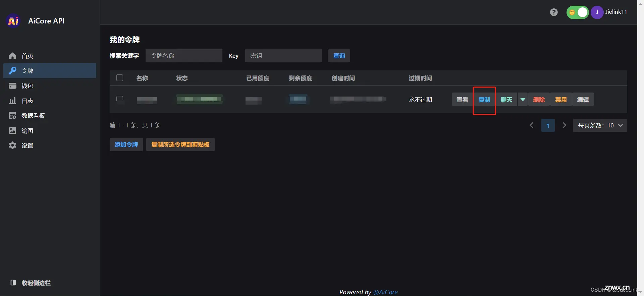Click 复制所选令牌到剪贴板 button

tap(180, 144)
